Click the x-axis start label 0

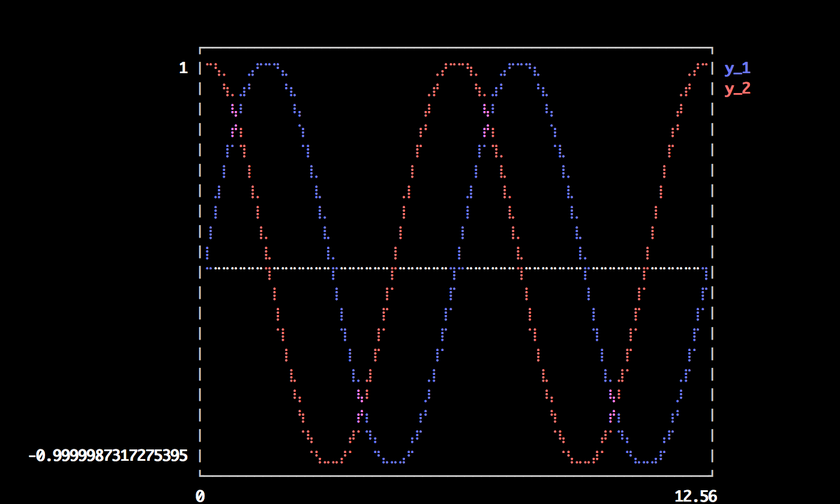[200, 496]
